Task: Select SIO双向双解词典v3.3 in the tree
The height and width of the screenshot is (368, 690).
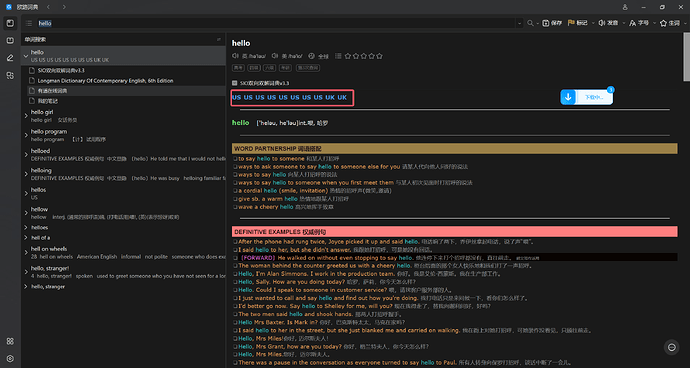Action: tap(61, 70)
